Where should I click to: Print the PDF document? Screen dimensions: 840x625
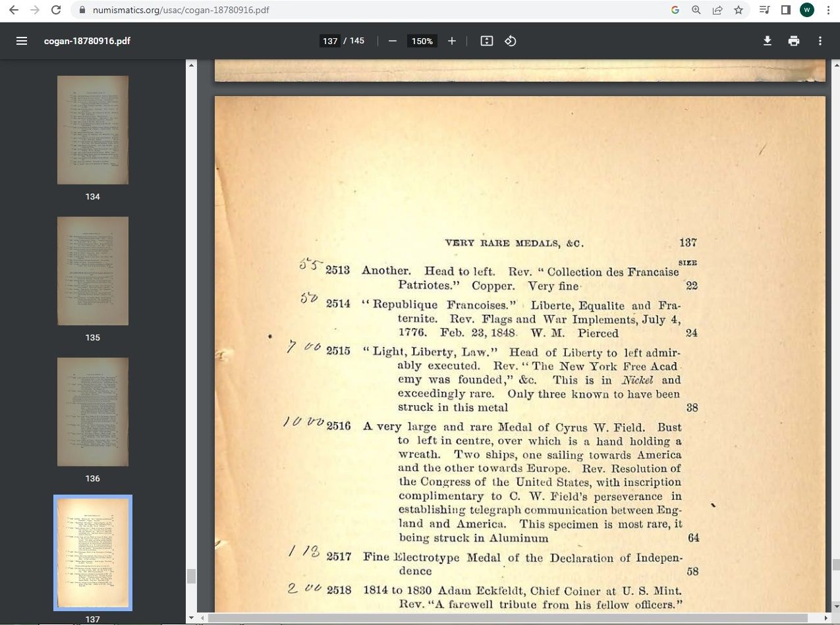click(x=794, y=41)
